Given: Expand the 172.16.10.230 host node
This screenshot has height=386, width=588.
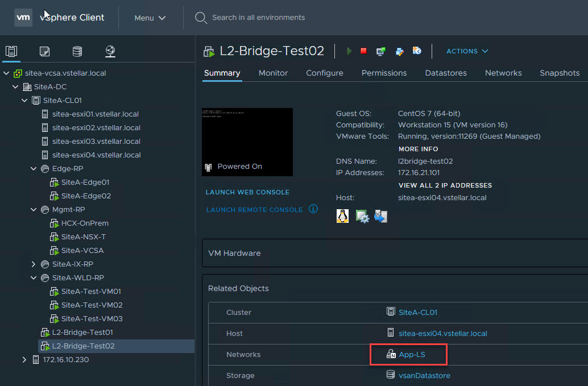Looking at the screenshot, I should pos(24,360).
